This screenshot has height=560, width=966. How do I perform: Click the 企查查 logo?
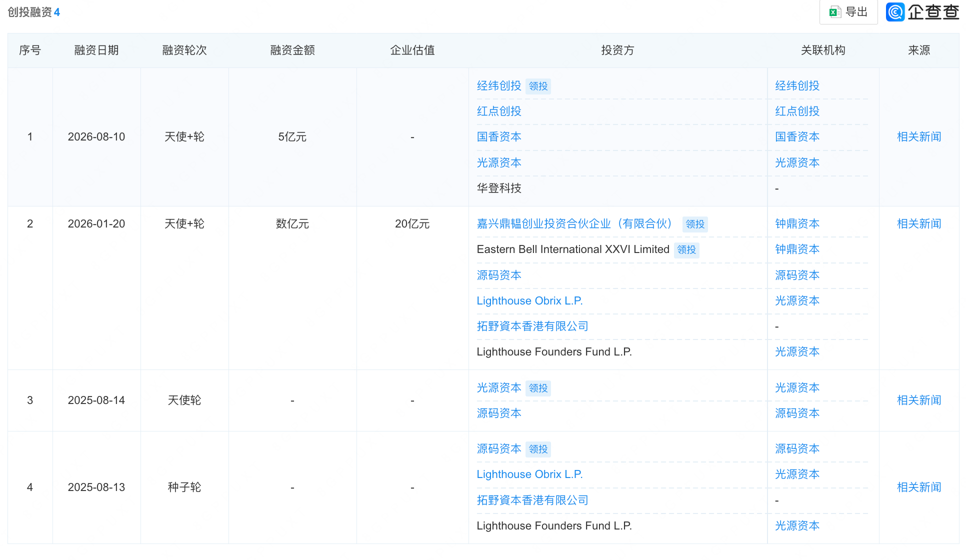pos(922,12)
